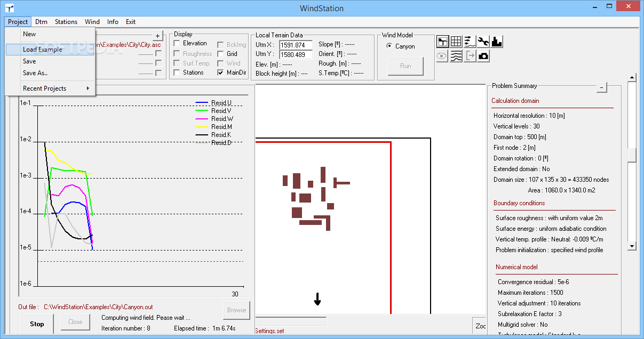Open the terrain contour lines icon
The image size is (644, 339).
click(456, 56)
